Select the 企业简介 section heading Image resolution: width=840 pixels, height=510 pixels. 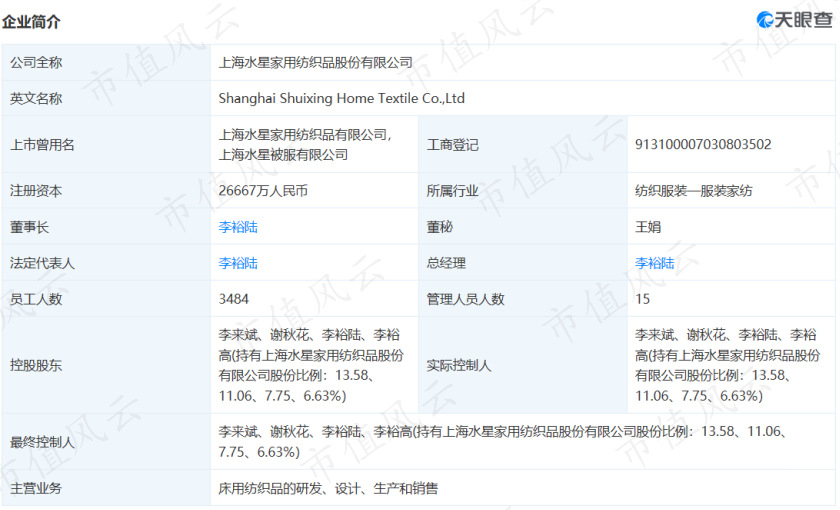pos(31,22)
